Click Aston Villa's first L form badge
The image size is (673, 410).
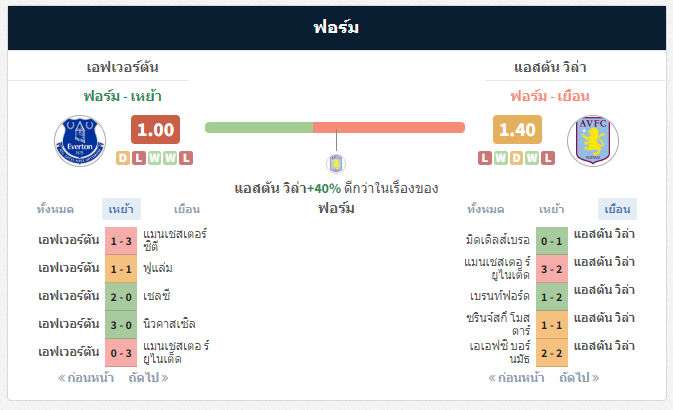click(x=485, y=158)
